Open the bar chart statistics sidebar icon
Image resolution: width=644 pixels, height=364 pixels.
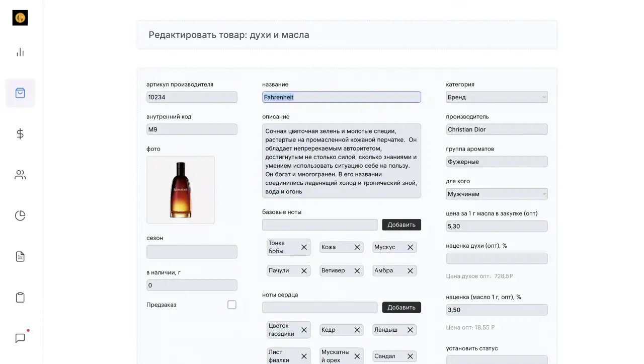(x=20, y=52)
